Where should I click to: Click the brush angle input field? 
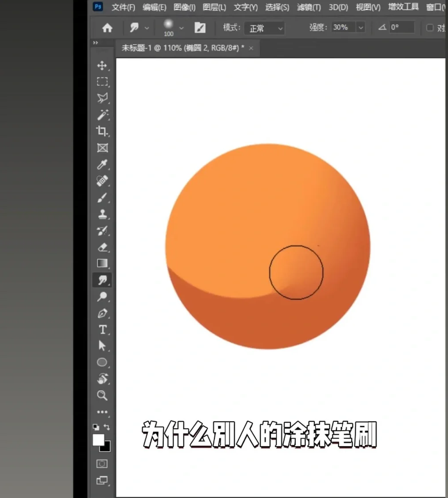[x=401, y=28]
